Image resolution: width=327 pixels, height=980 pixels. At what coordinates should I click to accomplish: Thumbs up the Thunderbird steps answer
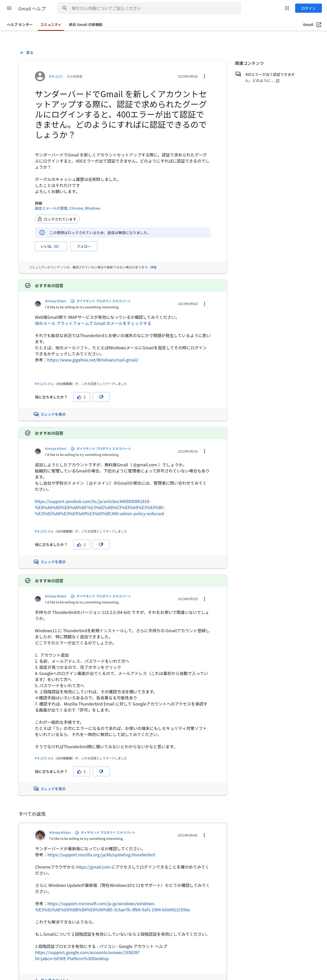coord(82,772)
